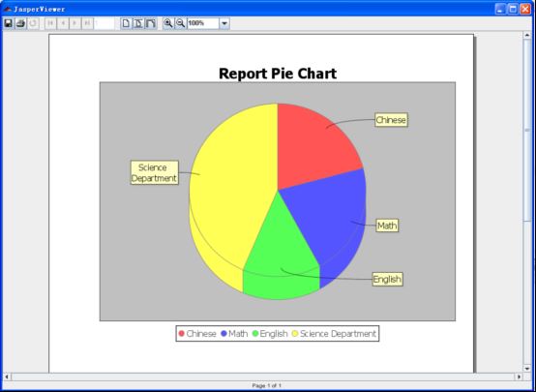
Task: Click the vertical scrollbar up arrow
Action: (x=527, y=35)
